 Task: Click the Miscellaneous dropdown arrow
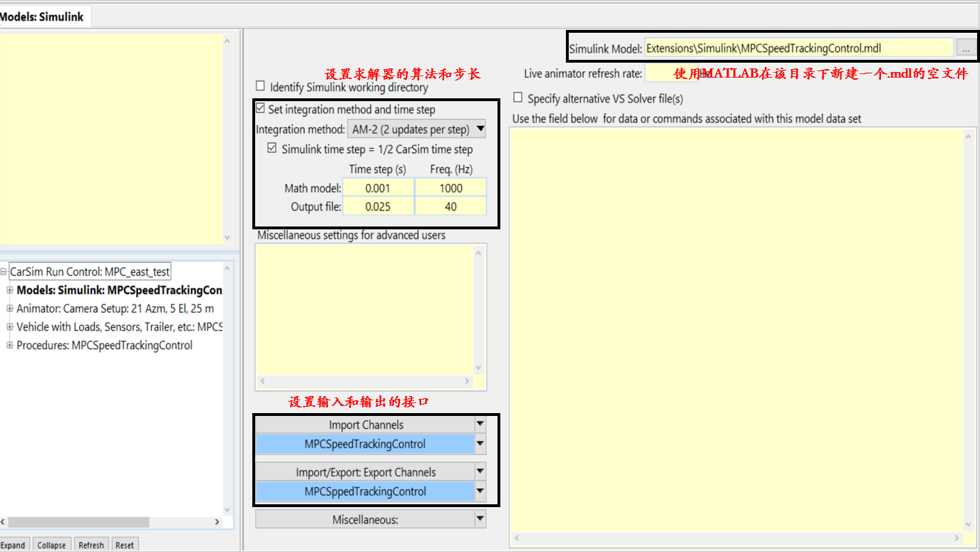tap(480, 519)
